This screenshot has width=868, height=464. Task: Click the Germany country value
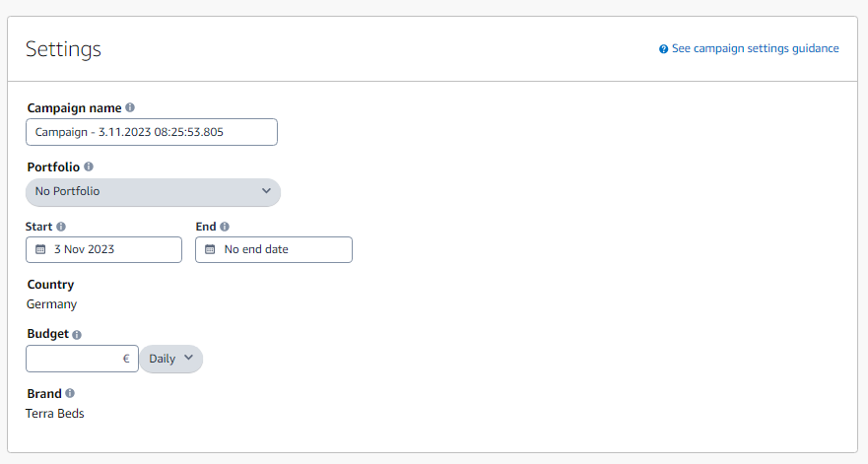click(51, 304)
